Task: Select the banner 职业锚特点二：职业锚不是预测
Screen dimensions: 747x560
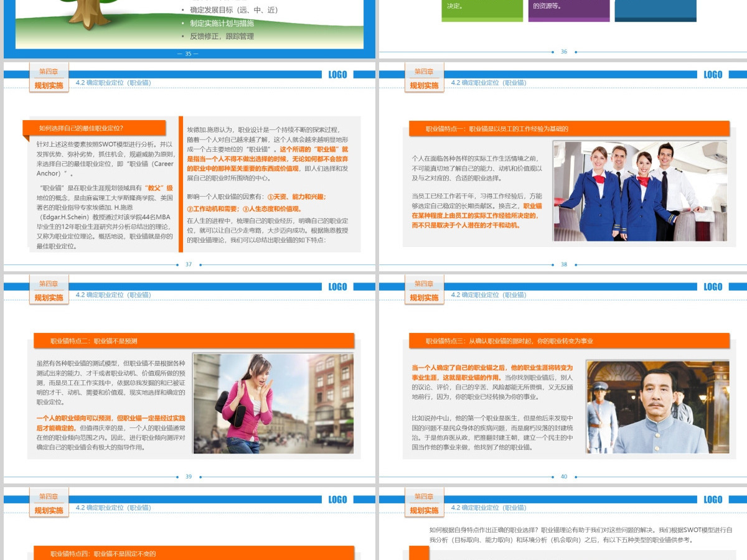Action: click(194, 341)
